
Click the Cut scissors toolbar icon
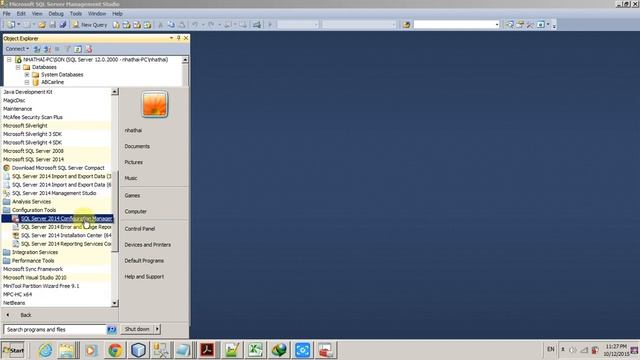(160, 25)
